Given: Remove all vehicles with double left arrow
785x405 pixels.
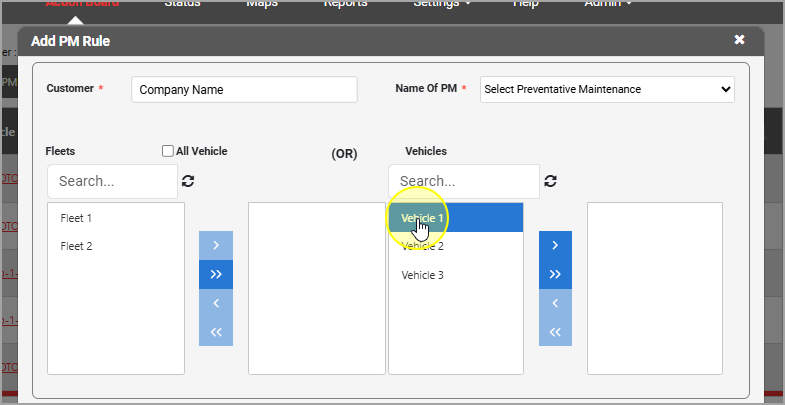Looking at the screenshot, I should (556, 332).
